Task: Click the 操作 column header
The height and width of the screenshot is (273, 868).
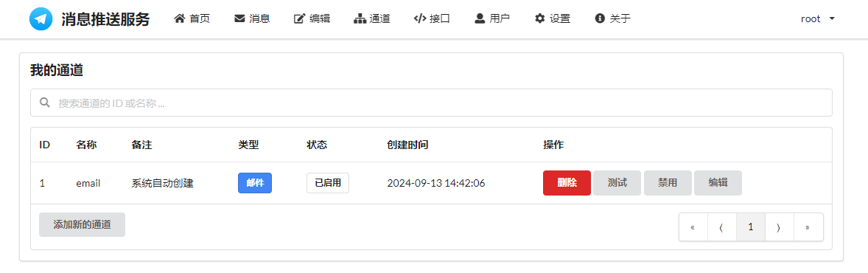Action: [553, 145]
